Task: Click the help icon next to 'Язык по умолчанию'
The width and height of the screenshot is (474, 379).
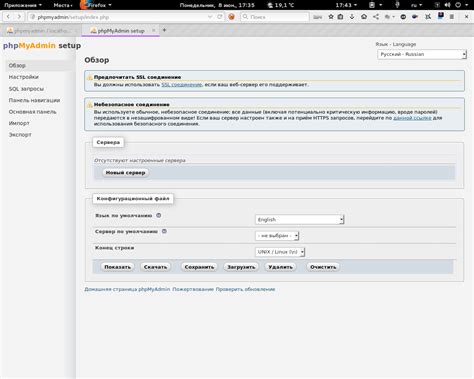Action: point(159,215)
